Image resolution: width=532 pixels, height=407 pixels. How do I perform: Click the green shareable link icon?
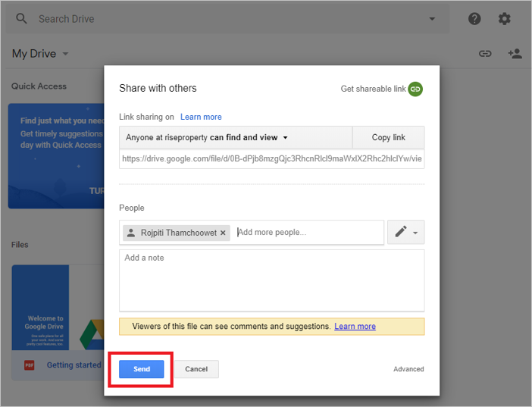tap(415, 89)
